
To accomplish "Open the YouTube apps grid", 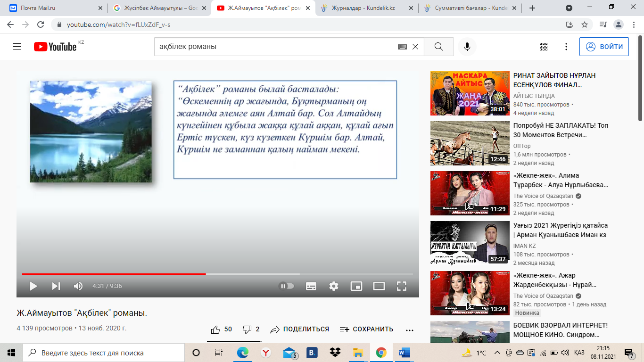I will (x=543, y=47).
